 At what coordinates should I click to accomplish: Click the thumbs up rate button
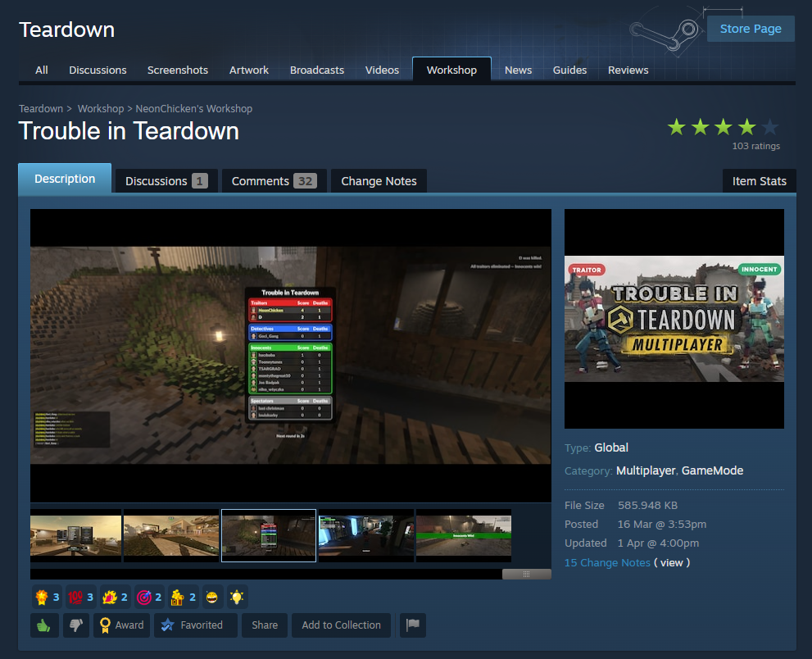point(44,625)
